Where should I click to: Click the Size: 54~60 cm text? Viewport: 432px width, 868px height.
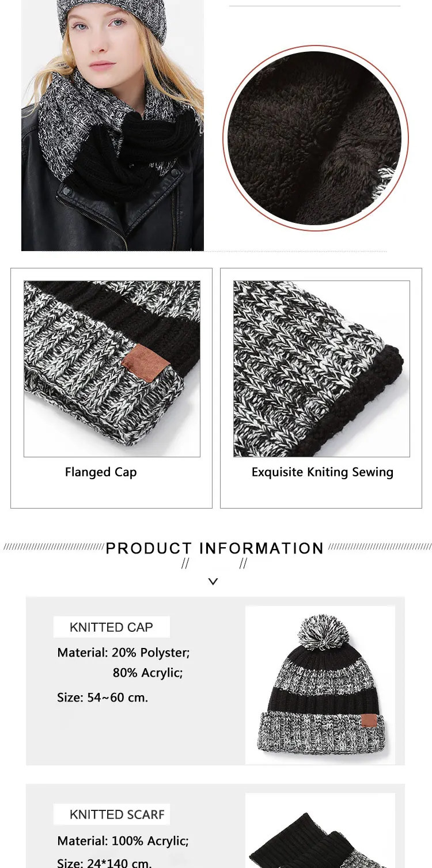pos(103,698)
